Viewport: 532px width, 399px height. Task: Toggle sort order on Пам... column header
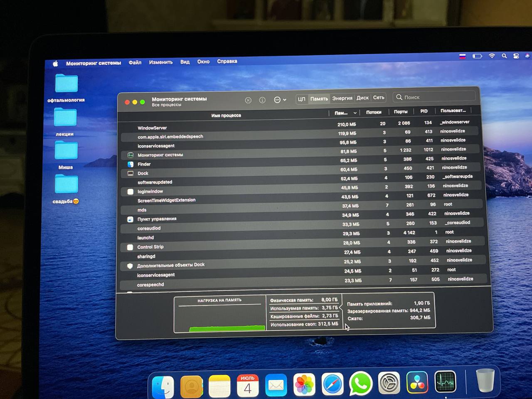345,113
